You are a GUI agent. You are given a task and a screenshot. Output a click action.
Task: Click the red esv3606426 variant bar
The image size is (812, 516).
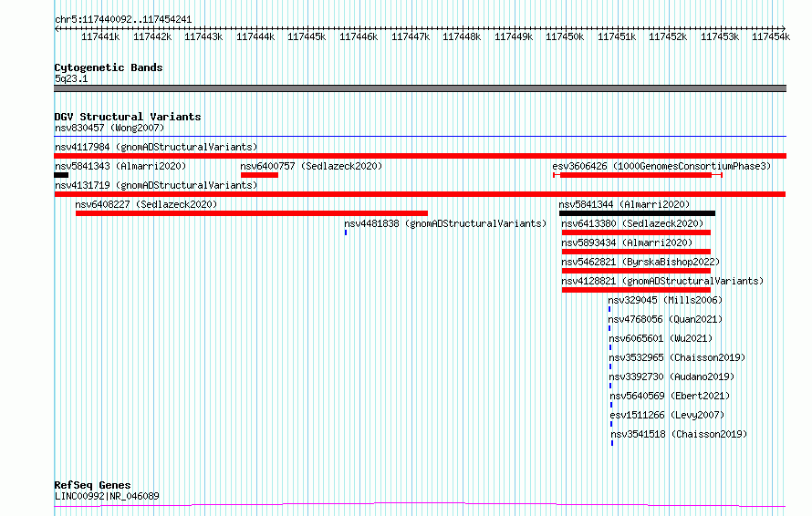pos(636,175)
